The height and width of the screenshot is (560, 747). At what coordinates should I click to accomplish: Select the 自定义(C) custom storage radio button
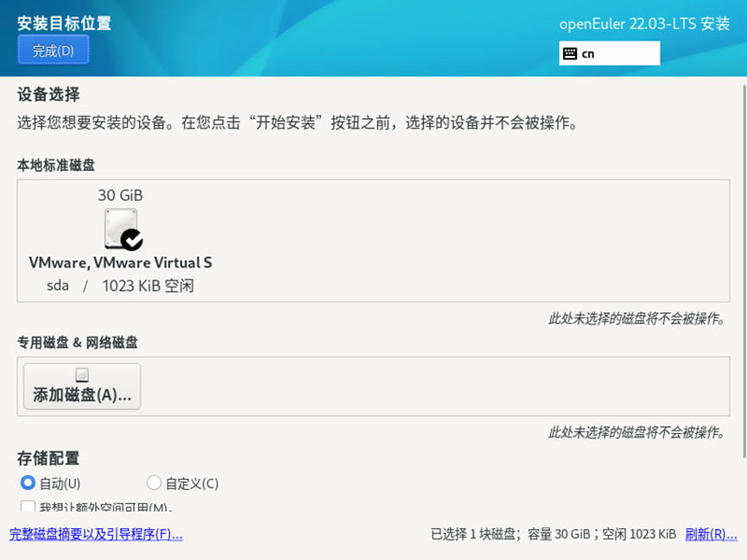point(154,483)
